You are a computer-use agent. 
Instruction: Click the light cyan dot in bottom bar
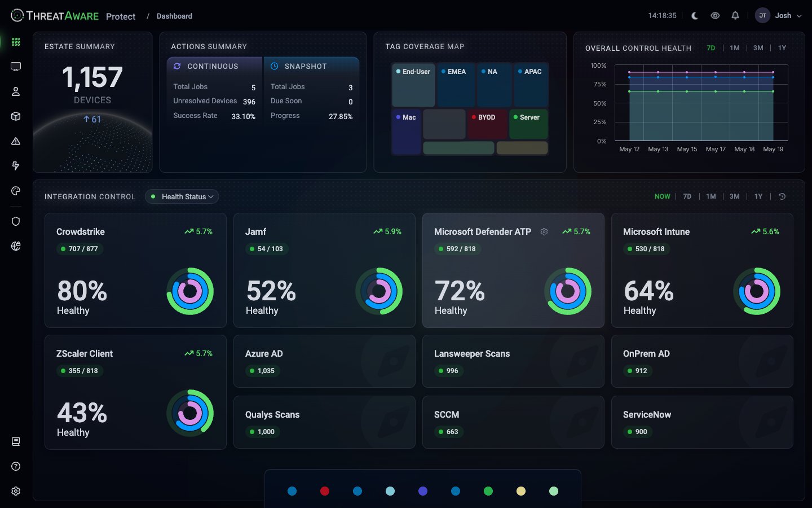click(x=390, y=491)
